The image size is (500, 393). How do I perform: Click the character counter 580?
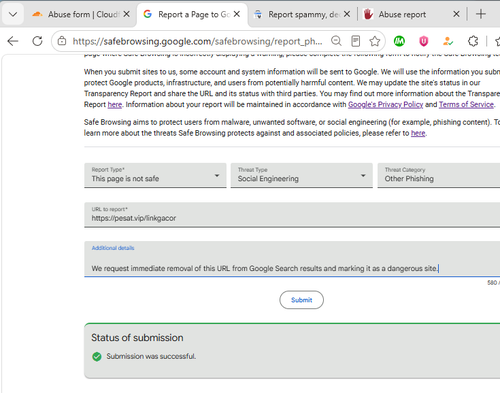point(492,283)
